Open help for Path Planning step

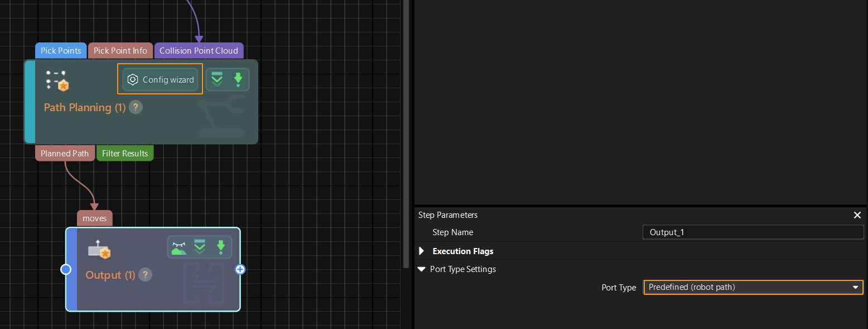136,107
